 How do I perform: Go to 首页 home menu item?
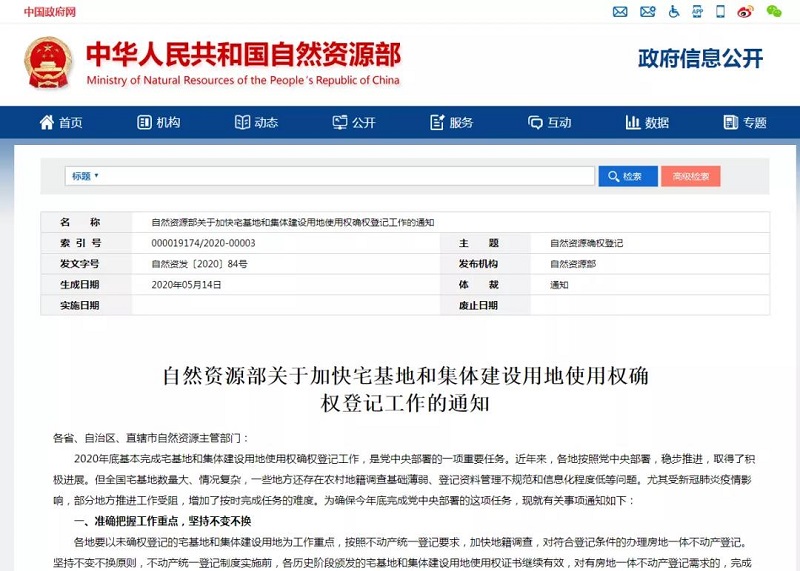pos(60,122)
